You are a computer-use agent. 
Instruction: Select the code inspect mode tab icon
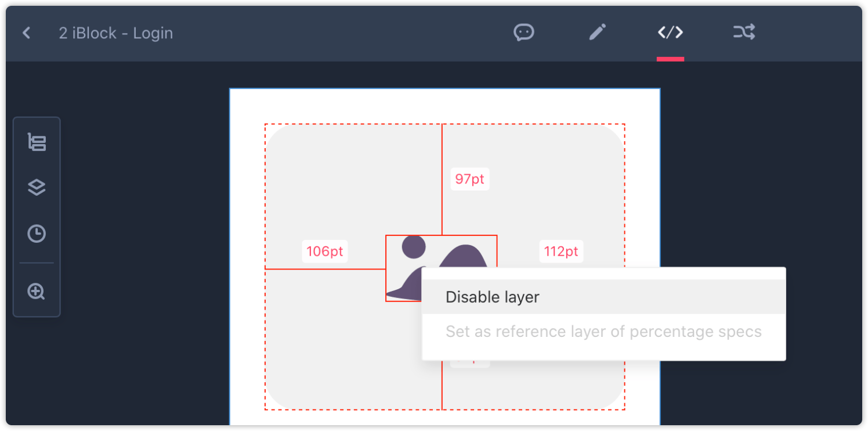coord(670,33)
